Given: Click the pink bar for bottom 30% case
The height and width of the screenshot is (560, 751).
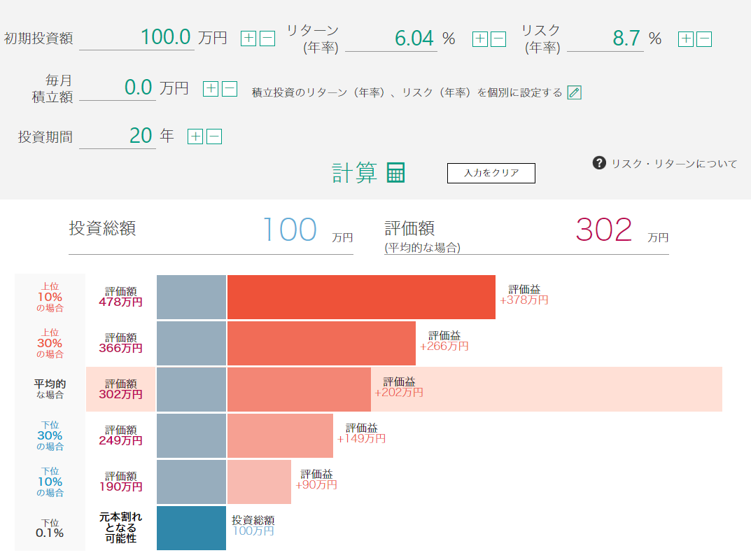Looking at the screenshot, I should pyautogui.click(x=280, y=435).
